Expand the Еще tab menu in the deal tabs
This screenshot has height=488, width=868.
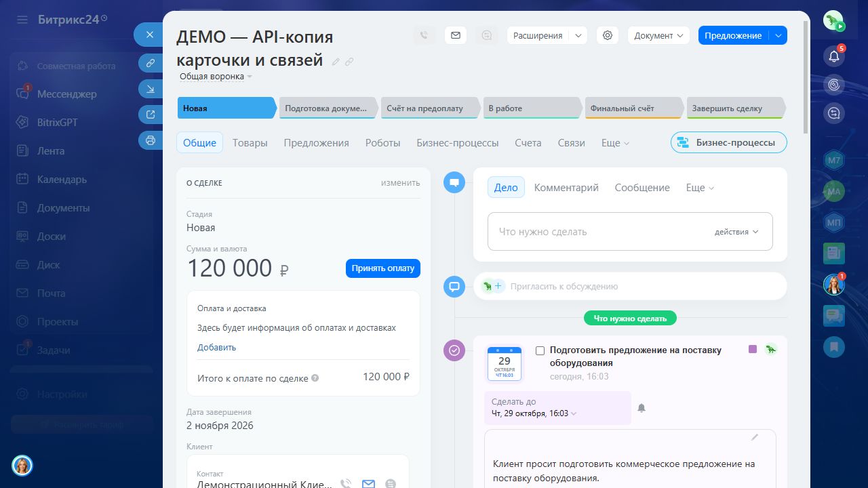[615, 143]
